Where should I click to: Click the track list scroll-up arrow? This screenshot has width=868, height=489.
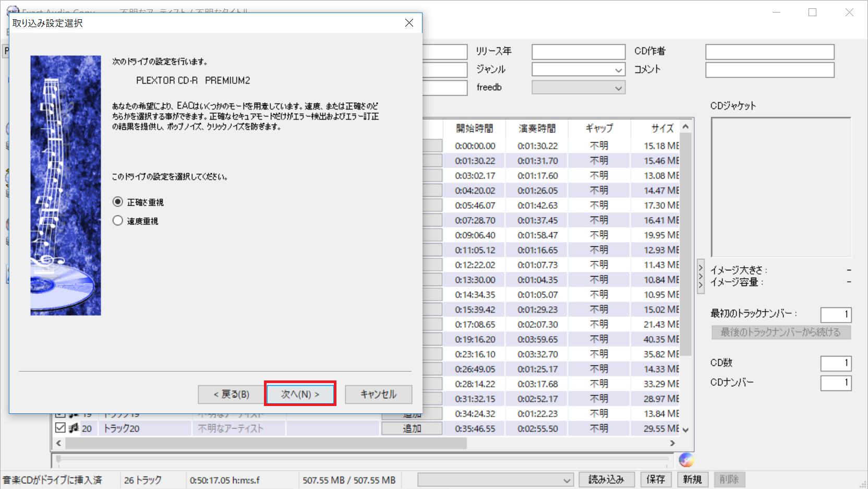pyautogui.click(x=685, y=127)
